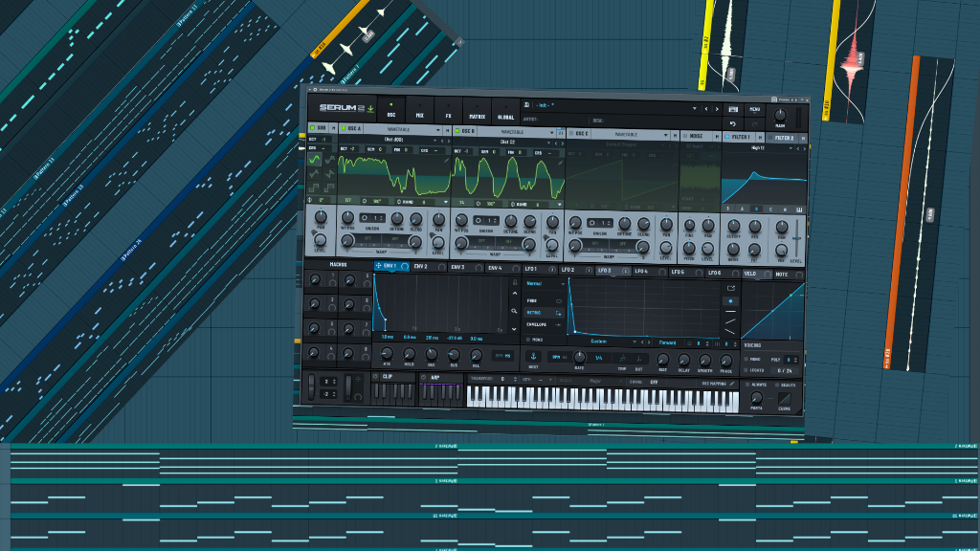980x551 pixels.
Task: Click the LFO RETRIG mode button
Action: [x=544, y=313]
